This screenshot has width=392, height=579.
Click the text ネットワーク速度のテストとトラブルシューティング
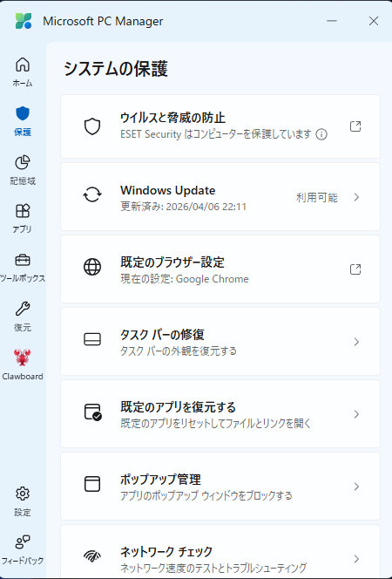tap(213, 568)
